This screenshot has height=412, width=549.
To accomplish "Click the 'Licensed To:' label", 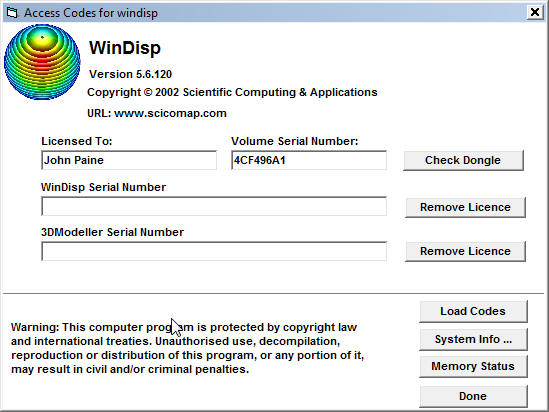I will pyautogui.click(x=77, y=141).
